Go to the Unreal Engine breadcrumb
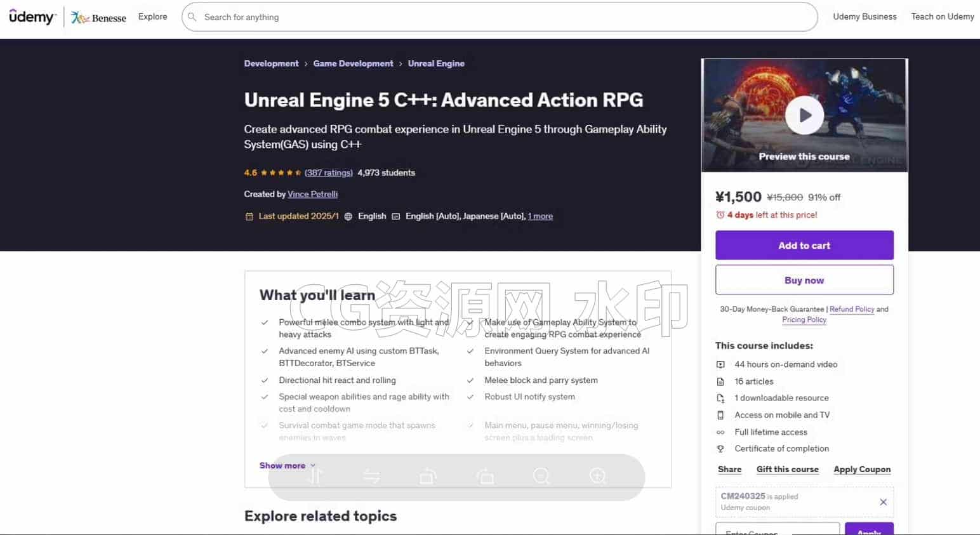Image resolution: width=980 pixels, height=535 pixels. click(436, 63)
